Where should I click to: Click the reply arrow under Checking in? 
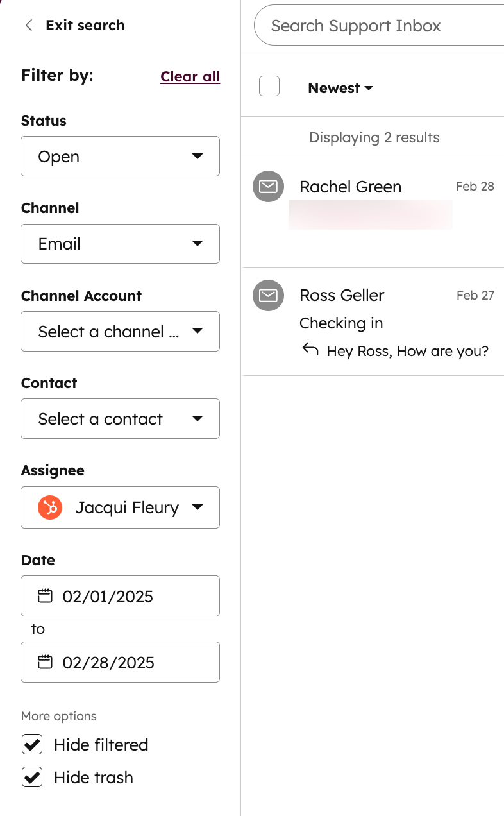tap(309, 349)
